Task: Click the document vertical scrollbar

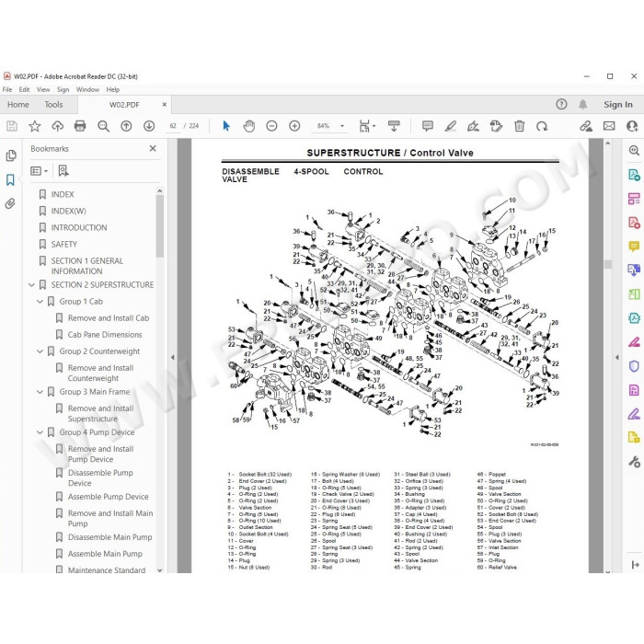Action: click(608, 264)
